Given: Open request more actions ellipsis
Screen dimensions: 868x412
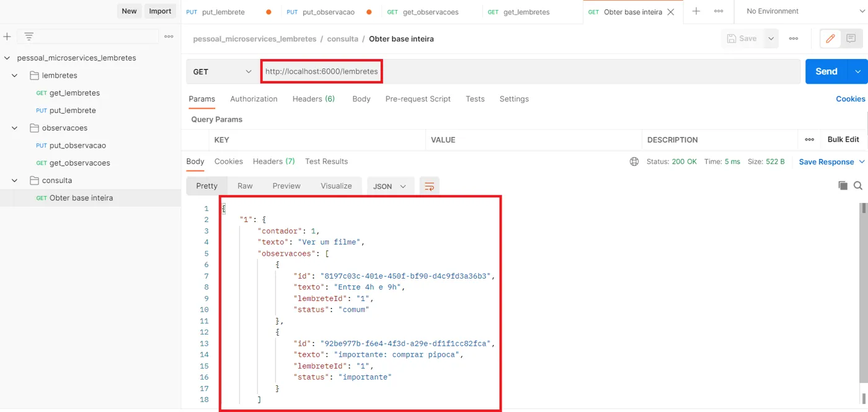Looking at the screenshot, I should (794, 38).
